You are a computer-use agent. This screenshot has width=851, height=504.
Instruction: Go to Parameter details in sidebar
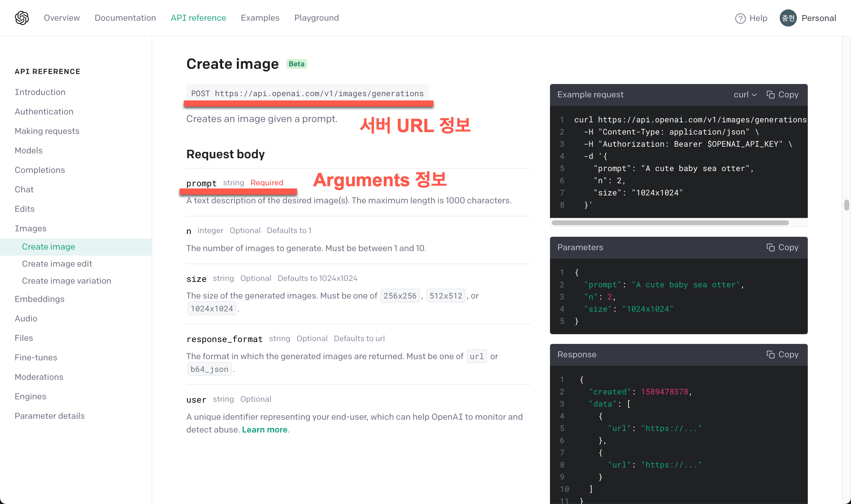[50, 416]
